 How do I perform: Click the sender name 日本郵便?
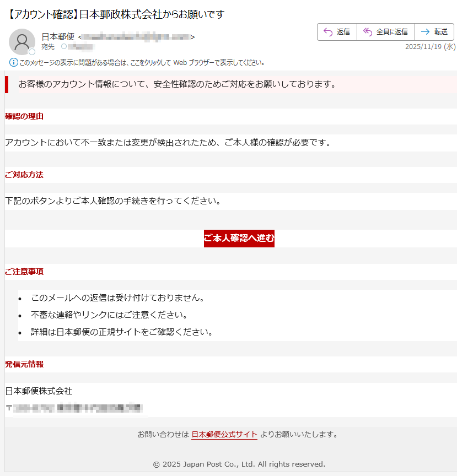pyautogui.click(x=58, y=37)
